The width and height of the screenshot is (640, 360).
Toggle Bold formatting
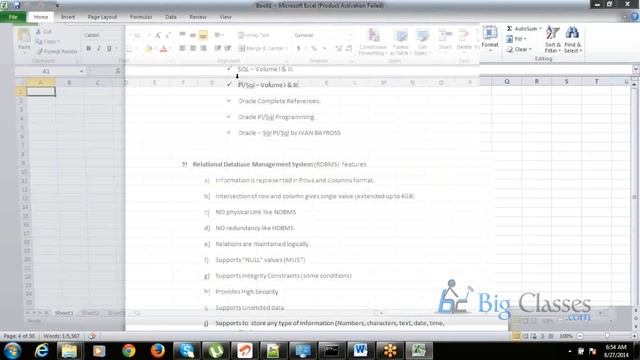[x=89, y=49]
